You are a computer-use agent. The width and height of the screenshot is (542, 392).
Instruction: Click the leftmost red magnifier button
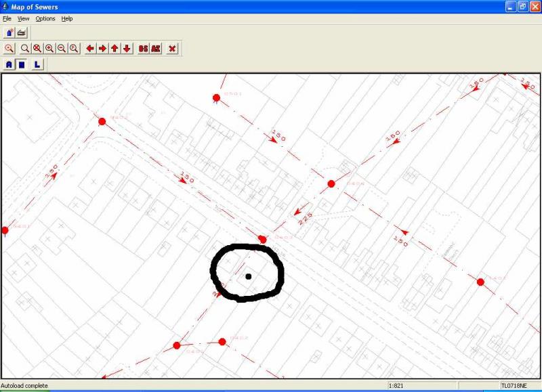(9, 48)
